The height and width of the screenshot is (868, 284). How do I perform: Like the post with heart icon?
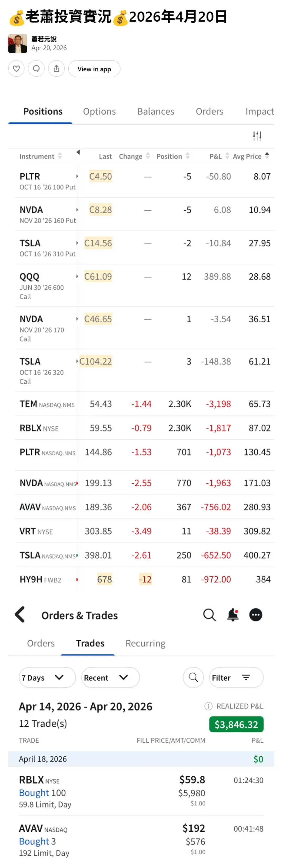pyautogui.click(x=16, y=69)
